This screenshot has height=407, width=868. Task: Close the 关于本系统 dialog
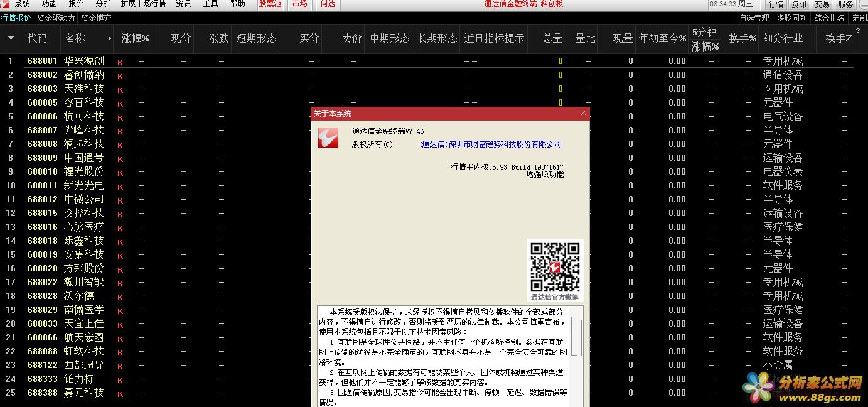tap(583, 113)
